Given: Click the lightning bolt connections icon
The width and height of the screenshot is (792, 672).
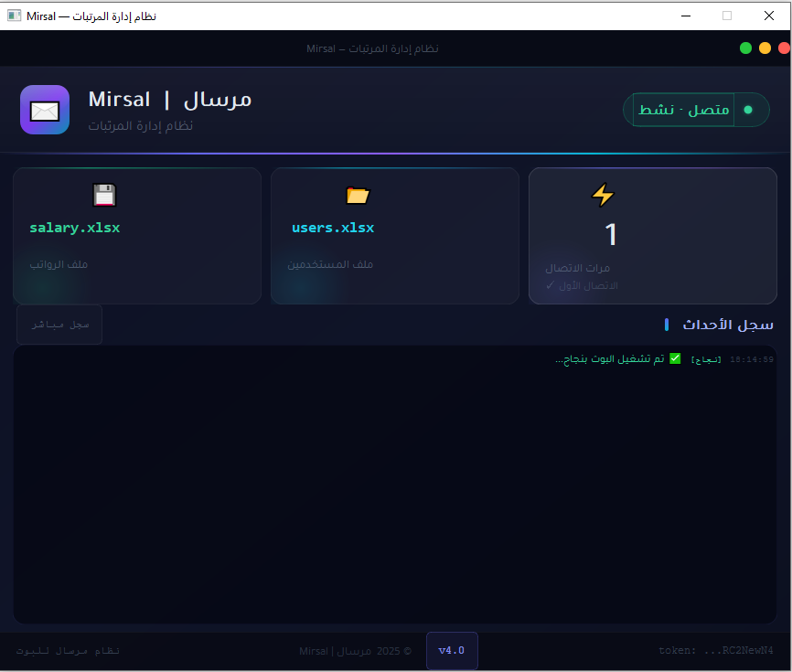Looking at the screenshot, I should [x=603, y=195].
